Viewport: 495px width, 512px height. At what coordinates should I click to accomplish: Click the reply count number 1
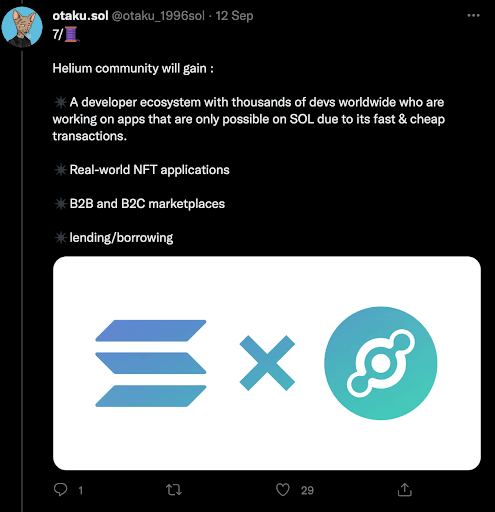pos(80,490)
